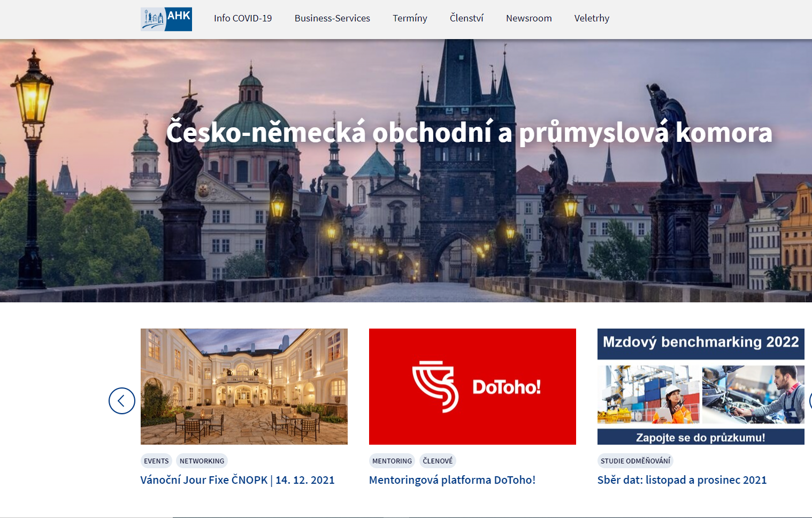Select the MENTORING tag
Screen dimensions: 812x518
coord(392,461)
